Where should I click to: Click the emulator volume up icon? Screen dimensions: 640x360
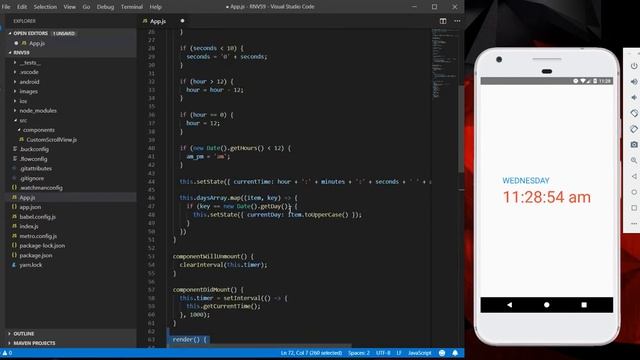(x=634, y=82)
